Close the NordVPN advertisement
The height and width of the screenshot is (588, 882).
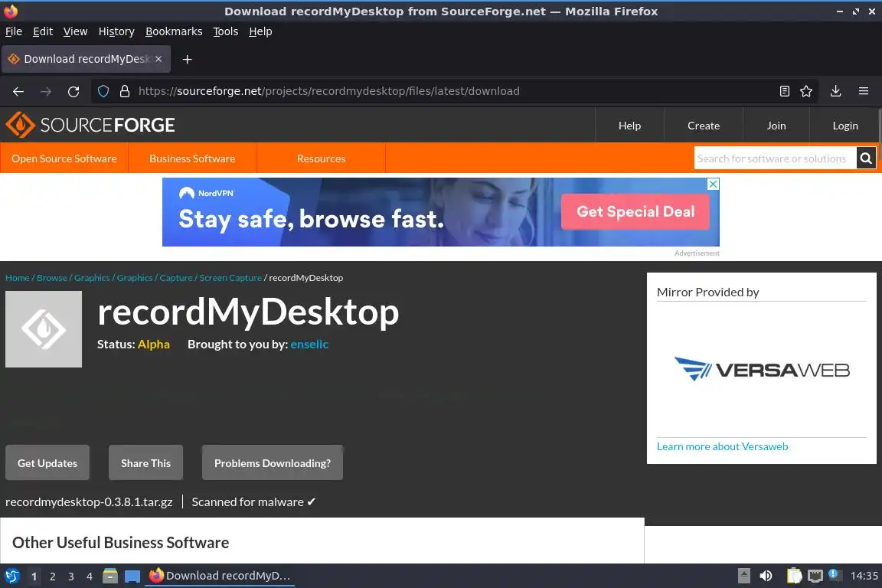[x=713, y=184]
